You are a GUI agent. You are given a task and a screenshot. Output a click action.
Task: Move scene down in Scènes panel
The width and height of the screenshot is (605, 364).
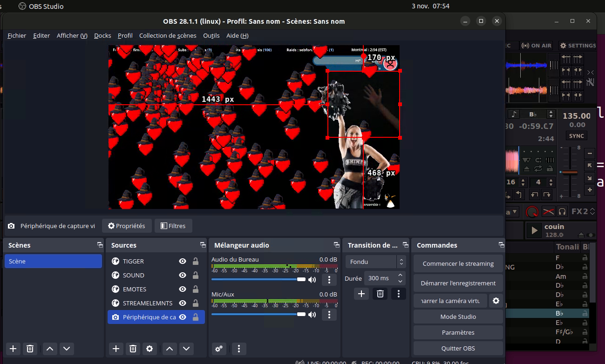pos(67,348)
